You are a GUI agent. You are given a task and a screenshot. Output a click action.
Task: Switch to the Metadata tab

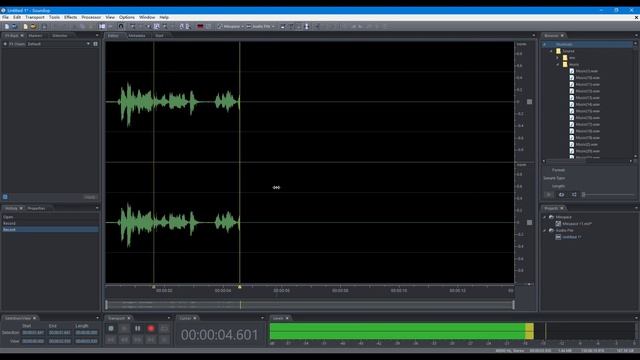pos(137,36)
